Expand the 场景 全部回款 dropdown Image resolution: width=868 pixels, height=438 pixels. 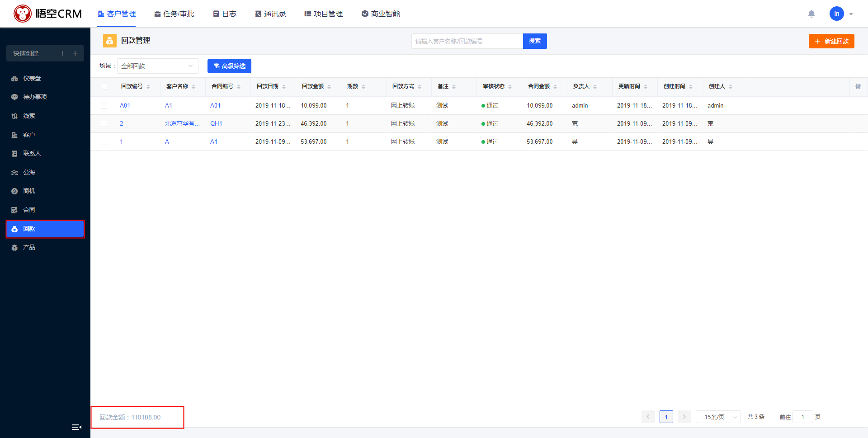click(x=157, y=66)
